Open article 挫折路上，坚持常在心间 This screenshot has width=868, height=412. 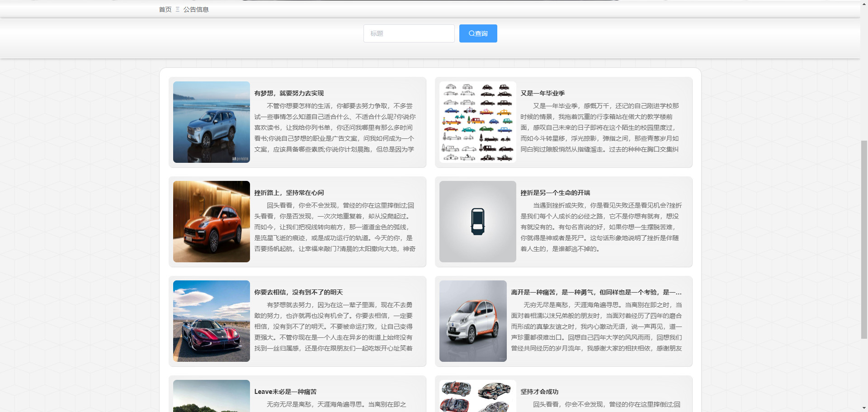click(289, 193)
